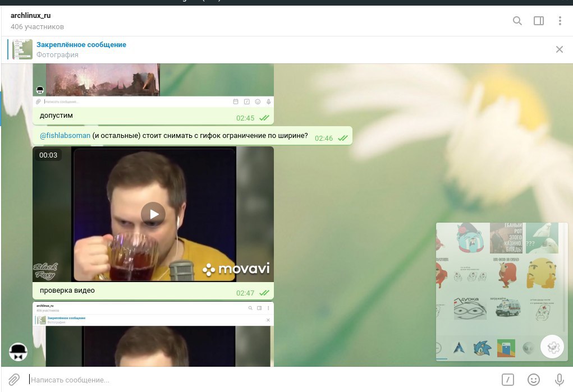Attach a file with the paperclip
This screenshot has height=392, width=573.
[x=14, y=380]
